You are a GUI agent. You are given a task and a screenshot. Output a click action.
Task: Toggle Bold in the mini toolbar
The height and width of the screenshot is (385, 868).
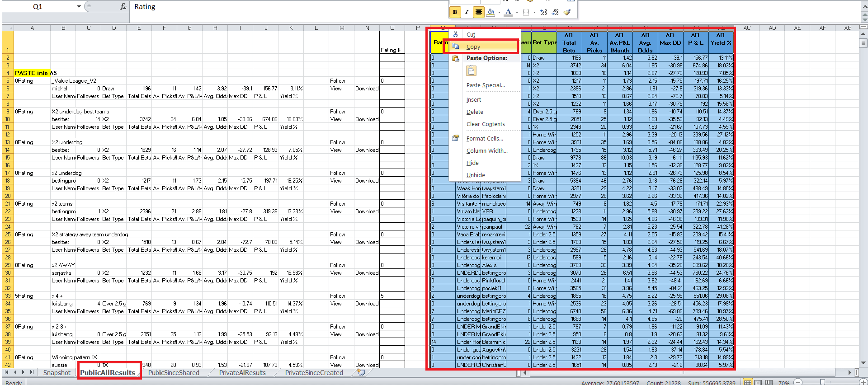pos(455,12)
